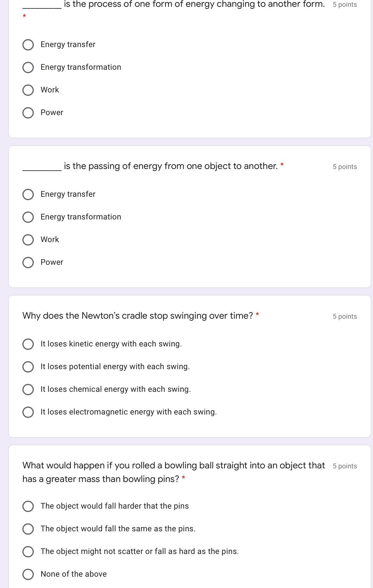The image size is (373, 588).
Task: Choose Energy transformation for the changing form question
Action: (28, 67)
